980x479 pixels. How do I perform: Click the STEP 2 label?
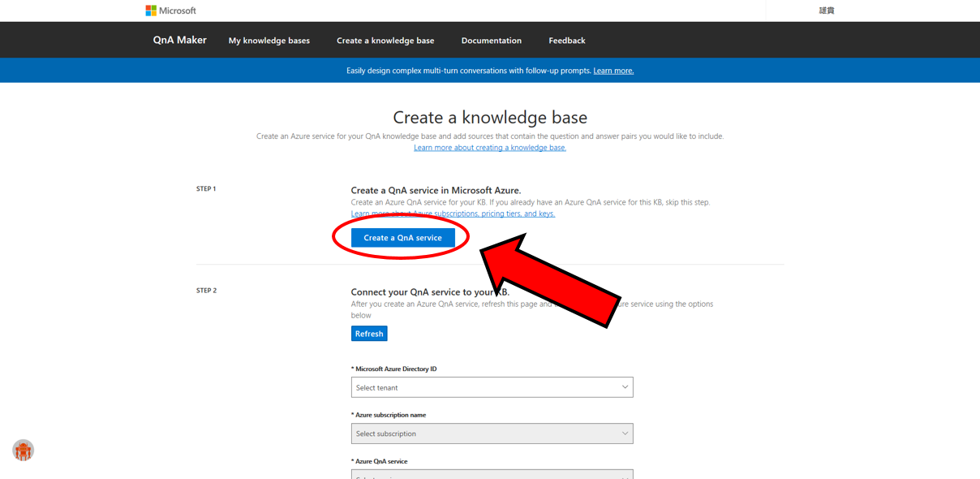coord(206,291)
